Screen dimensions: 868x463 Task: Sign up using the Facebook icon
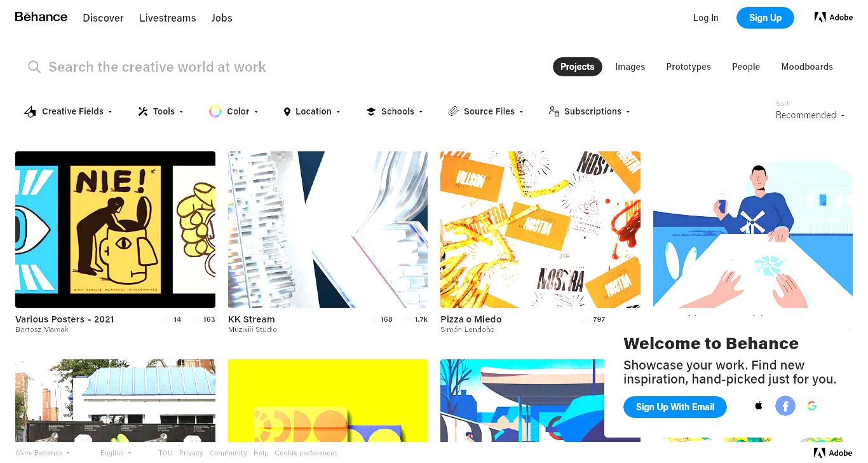785,406
